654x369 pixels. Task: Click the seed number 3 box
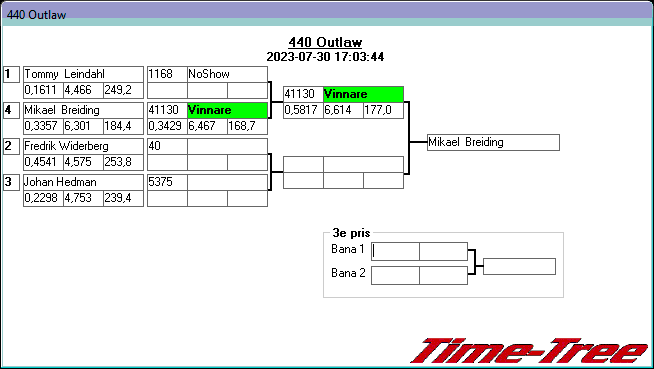tap(11, 182)
